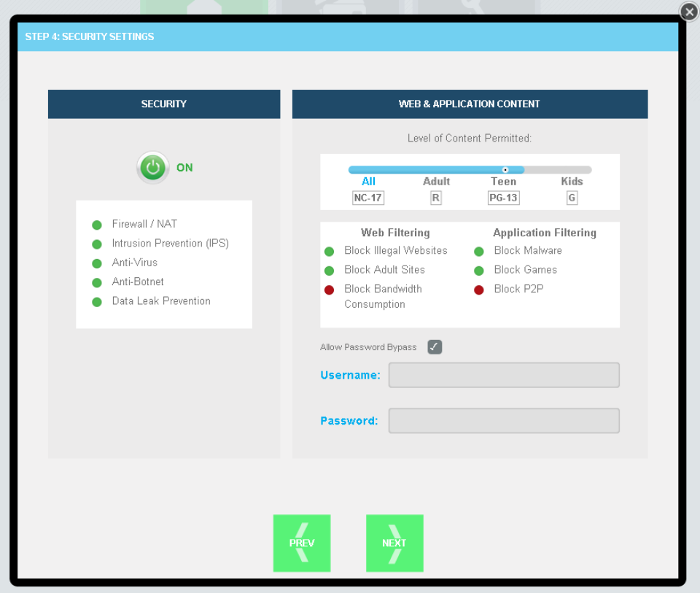The image size is (700, 593).
Task: Click into the Username input field
Action: click(x=504, y=375)
